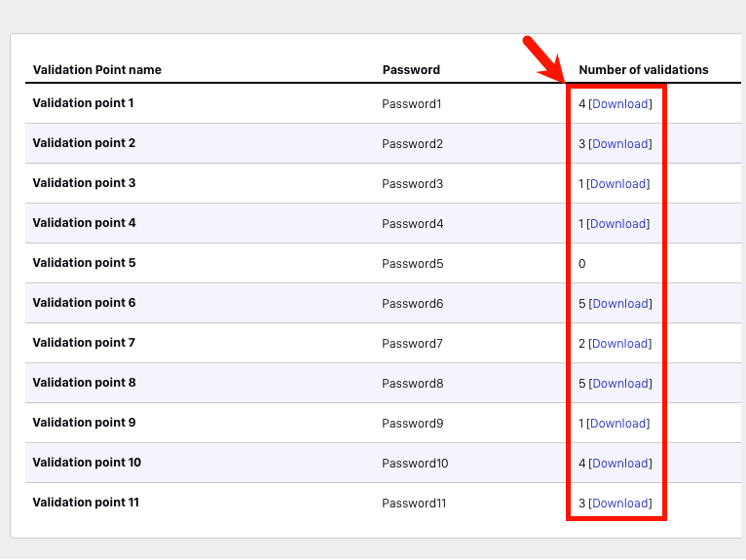Download validations for Validation point 1
Screen dimensions: 746x560
pos(620,103)
